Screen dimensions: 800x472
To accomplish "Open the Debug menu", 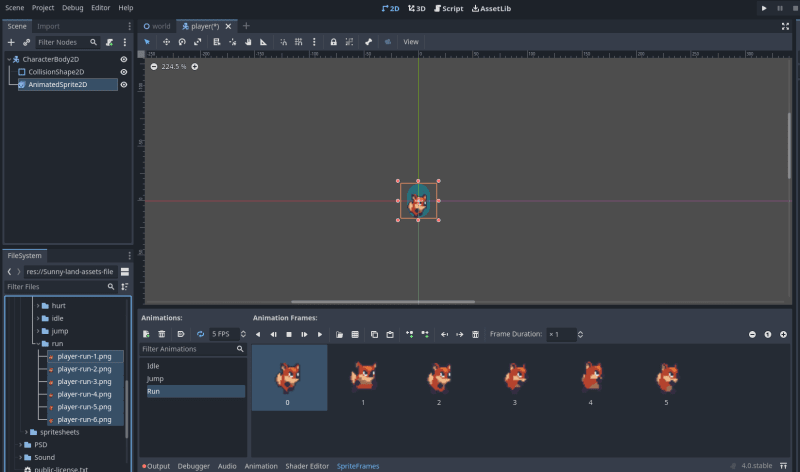I will pyautogui.click(x=72, y=8).
